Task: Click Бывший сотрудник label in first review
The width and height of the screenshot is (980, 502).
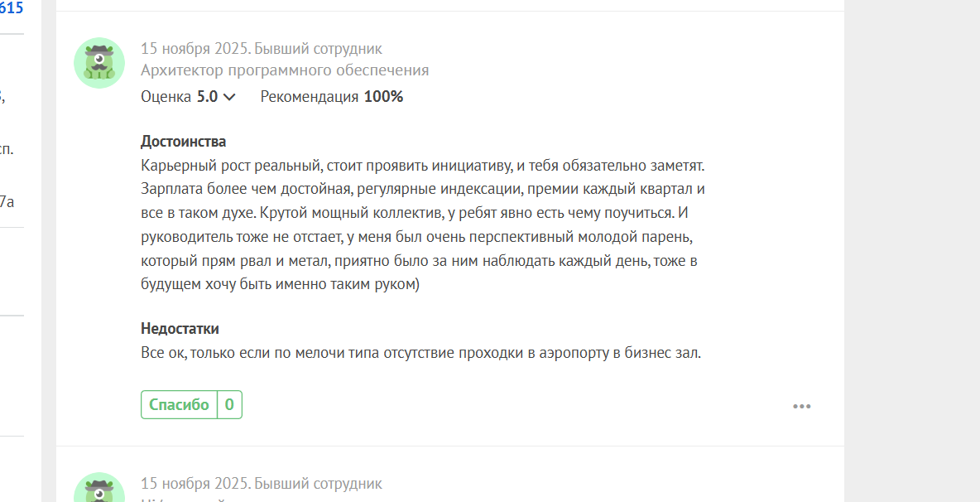Action: [319, 49]
